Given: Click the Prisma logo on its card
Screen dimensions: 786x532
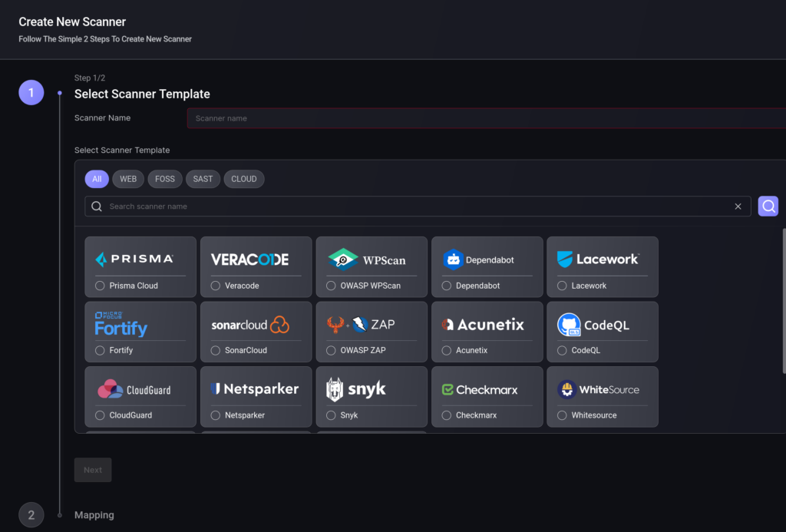Looking at the screenshot, I should [x=134, y=259].
